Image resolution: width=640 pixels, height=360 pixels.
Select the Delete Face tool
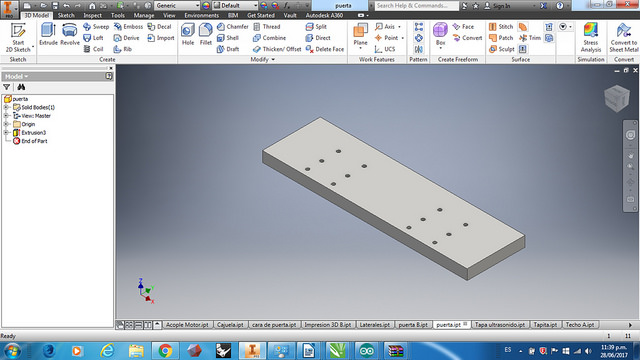[324, 49]
